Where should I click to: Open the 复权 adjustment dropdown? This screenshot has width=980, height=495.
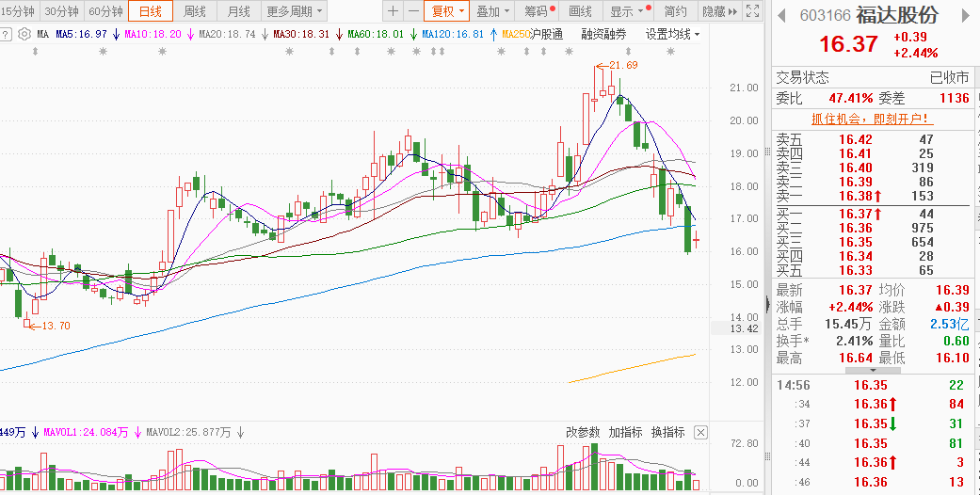click(447, 11)
